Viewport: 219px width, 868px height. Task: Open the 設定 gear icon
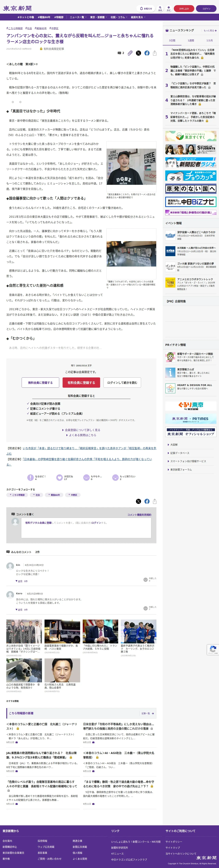(x=169, y=8)
